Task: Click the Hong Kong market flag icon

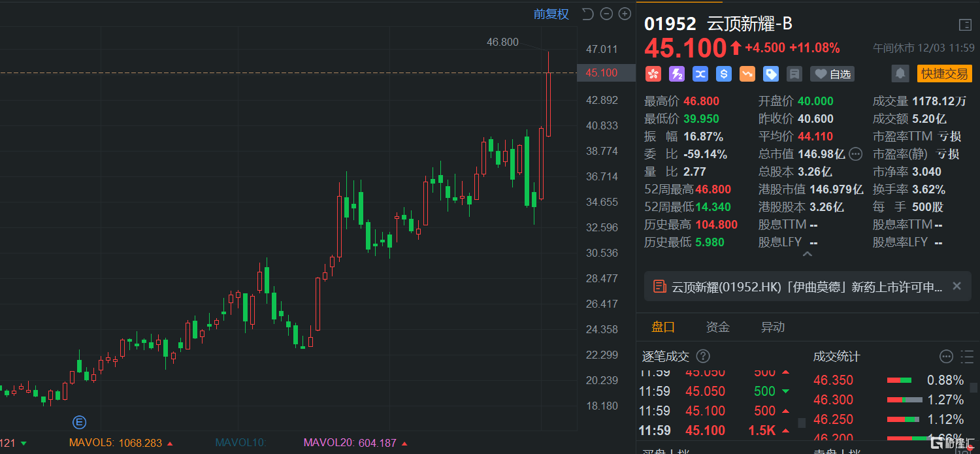Action: [653, 74]
